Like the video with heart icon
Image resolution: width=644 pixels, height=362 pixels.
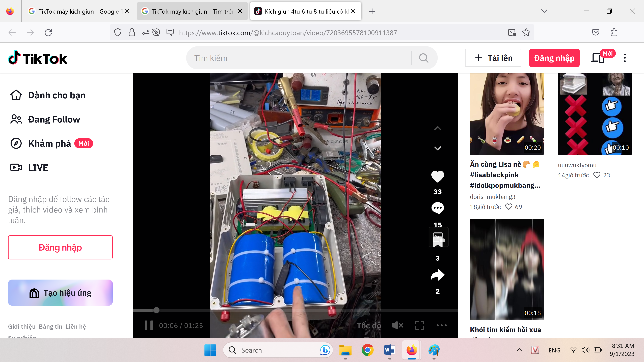click(438, 177)
